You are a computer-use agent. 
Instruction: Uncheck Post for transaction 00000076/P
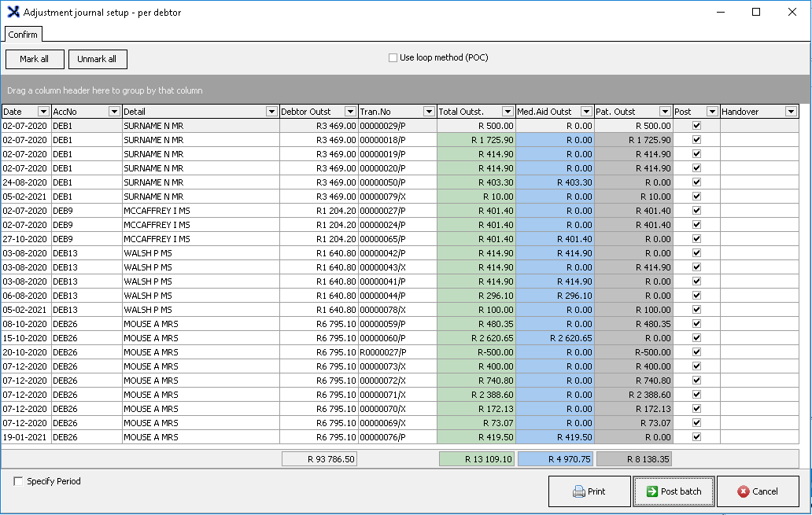click(x=696, y=437)
